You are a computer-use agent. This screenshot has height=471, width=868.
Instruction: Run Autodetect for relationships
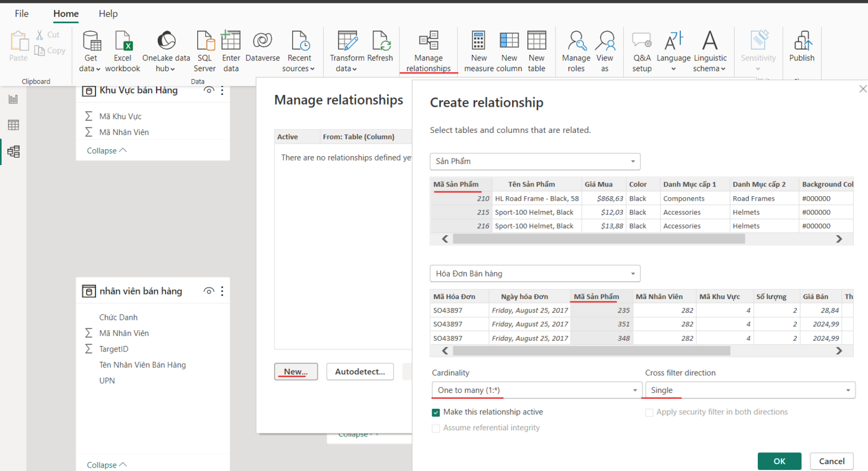tap(360, 371)
